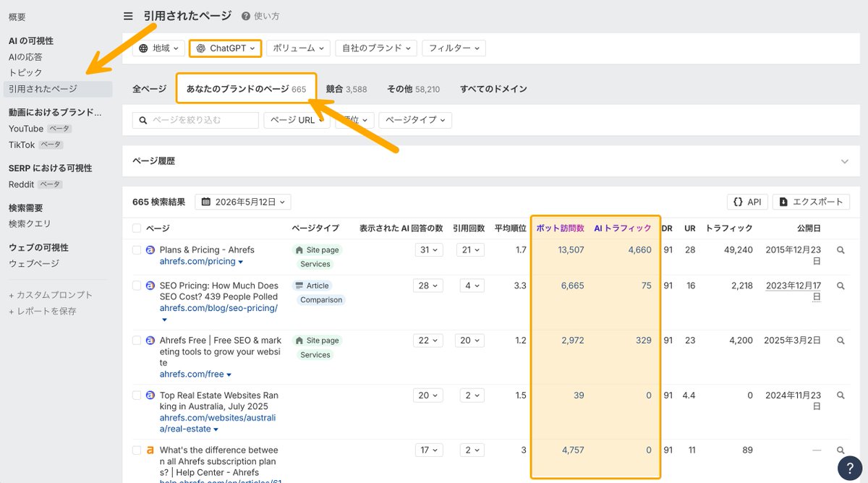Click the magnifier icon in Top Real Estate row
The height and width of the screenshot is (483, 868).
(x=841, y=396)
